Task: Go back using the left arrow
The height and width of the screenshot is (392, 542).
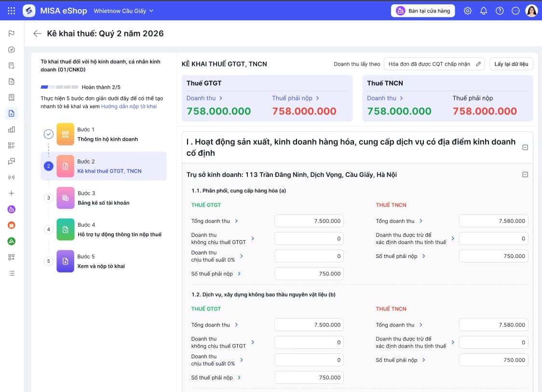Action: coord(37,34)
